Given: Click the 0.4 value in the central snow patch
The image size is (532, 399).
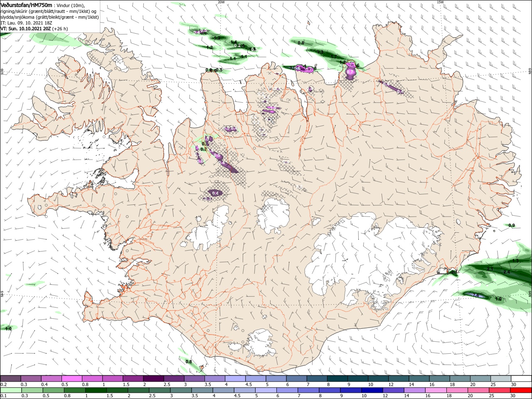Looking at the screenshot, I should tap(215, 193).
